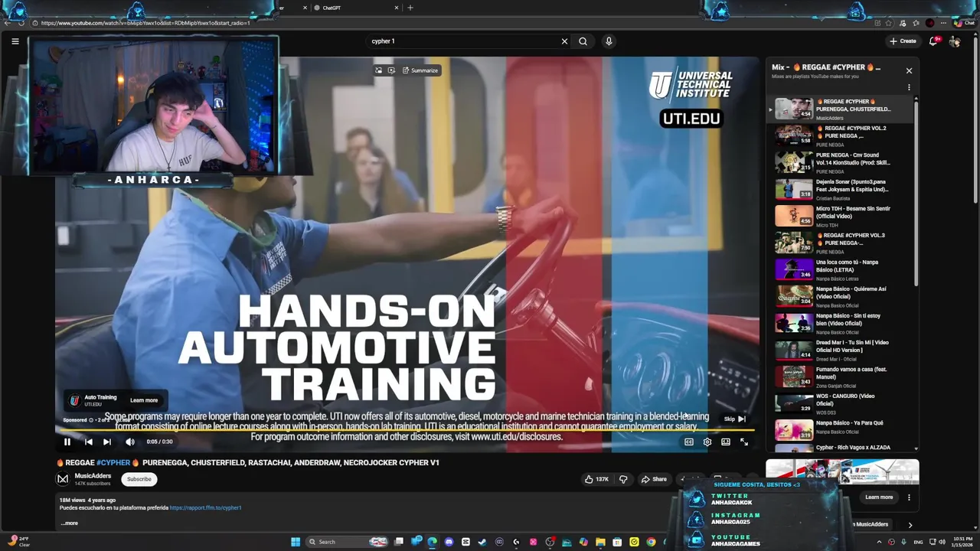Play REGGAE #CYPHER VOL.3 from playlist
This screenshot has width=980, height=551.
(x=841, y=243)
